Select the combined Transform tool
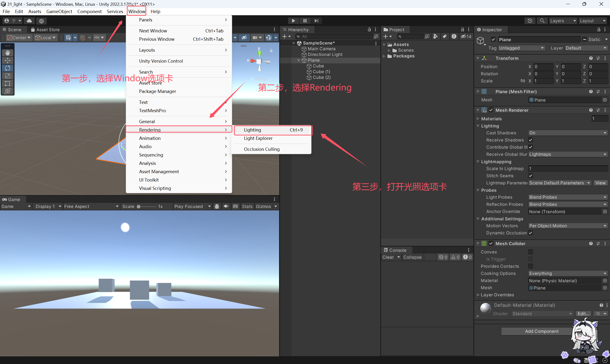Screen dimensions: 610x364 8,91
